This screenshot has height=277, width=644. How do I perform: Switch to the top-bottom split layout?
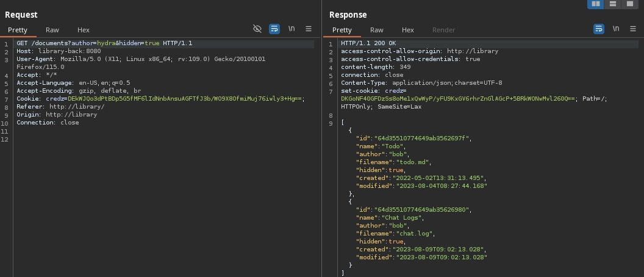[x=613, y=4]
